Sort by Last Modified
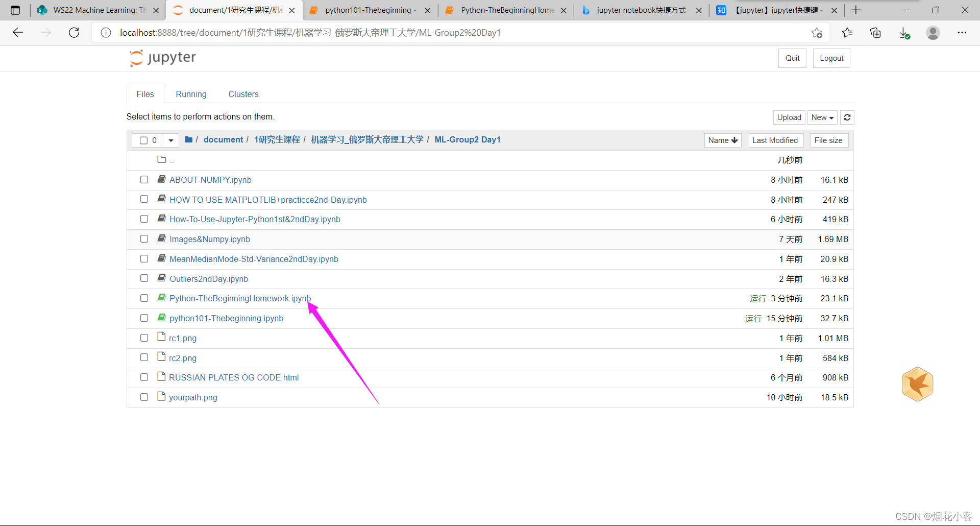This screenshot has width=980, height=526. click(x=776, y=140)
